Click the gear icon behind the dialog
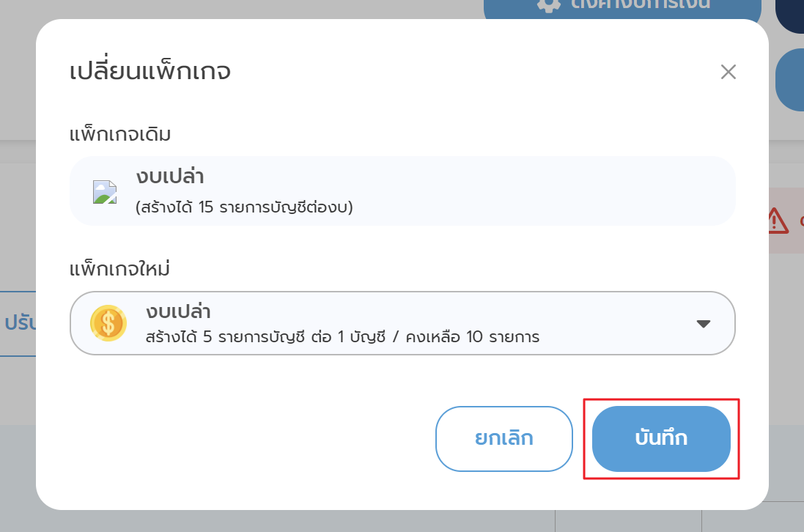 point(548,4)
